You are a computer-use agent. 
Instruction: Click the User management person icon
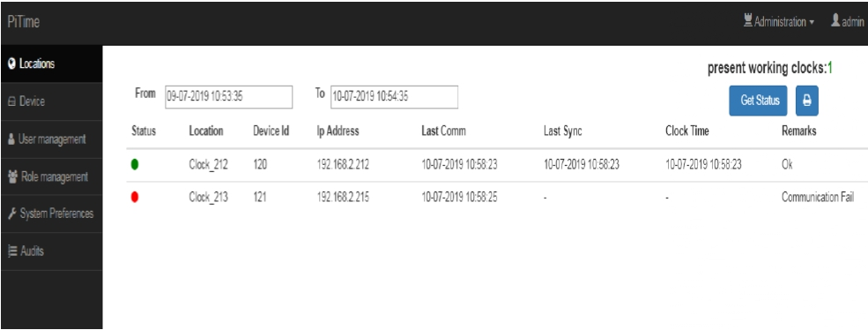(x=11, y=139)
